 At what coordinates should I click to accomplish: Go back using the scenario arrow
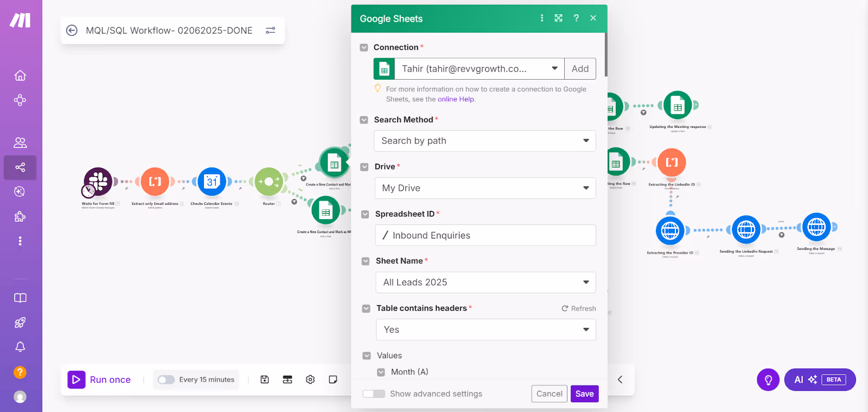pyautogui.click(x=72, y=30)
